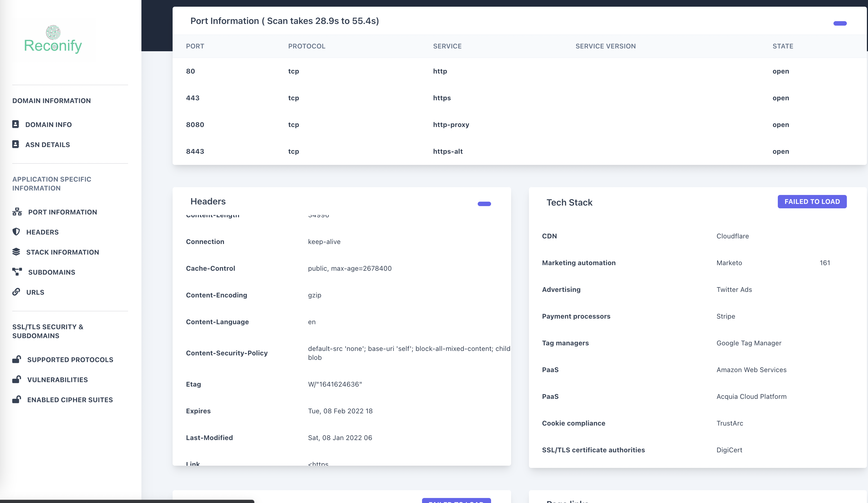Image resolution: width=868 pixels, height=503 pixels.
Task: Go to Port Information section
Action: point(63,212)
